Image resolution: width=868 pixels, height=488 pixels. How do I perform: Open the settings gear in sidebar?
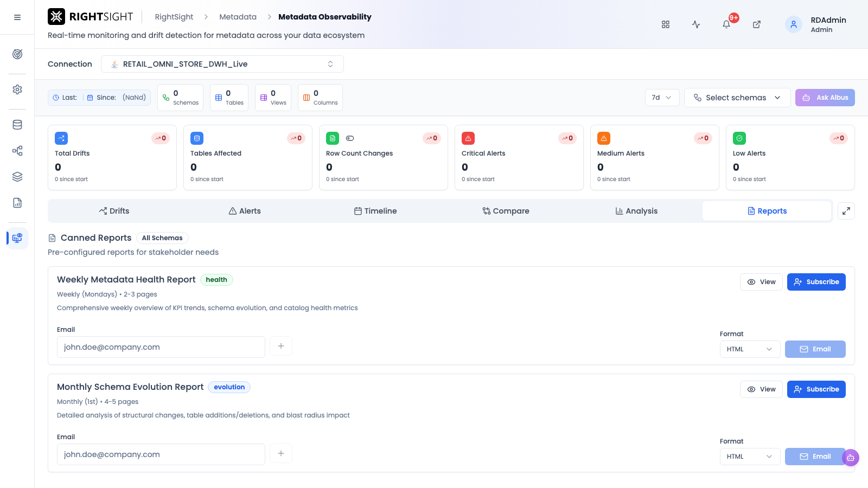point(17,89)
